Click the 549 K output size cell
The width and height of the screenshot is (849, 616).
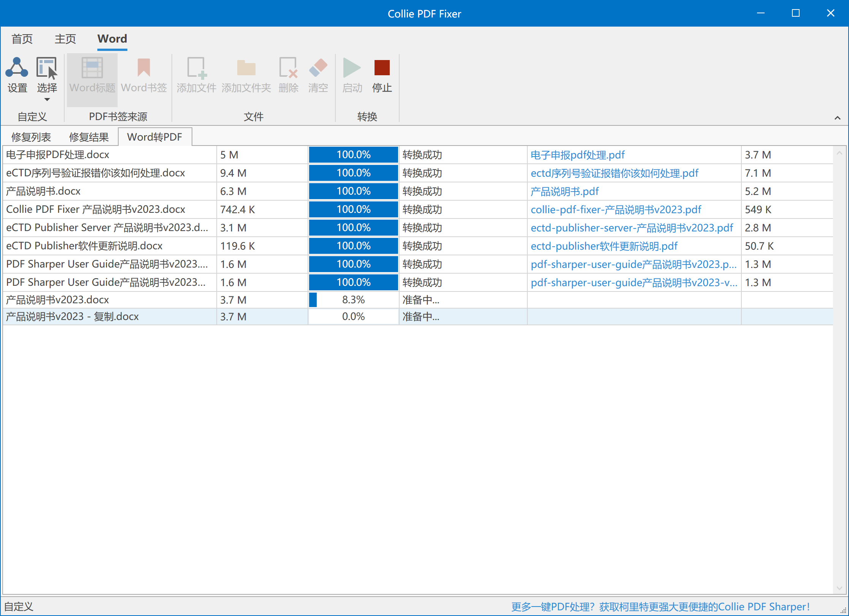point(787,209)
